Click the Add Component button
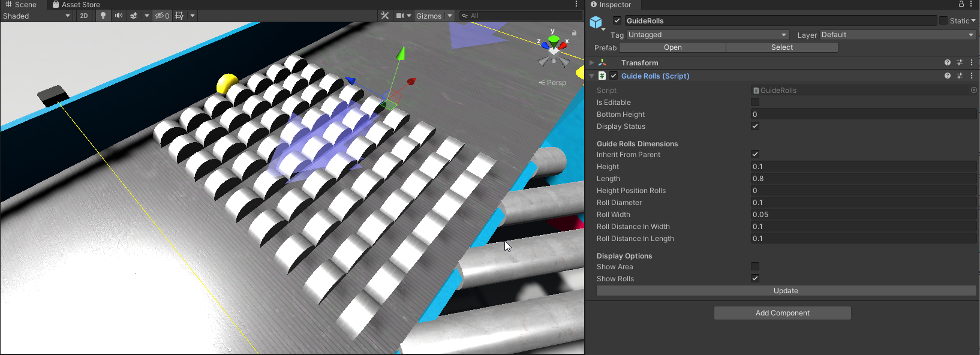The height and width of the screenshot is (355, 980). tap(782, 313)
